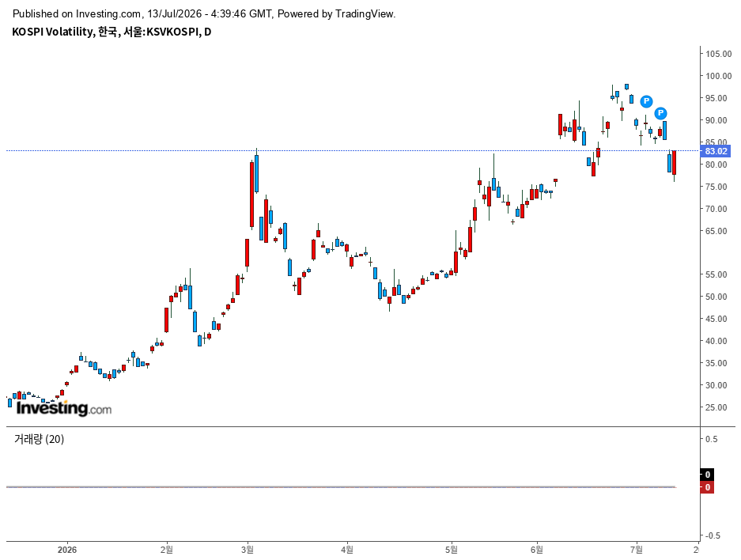The width and height of the screenshot is (741, 560).
Task: Click the 45.00 price axis label
Action: pyautogui.click(x=716, y=319)
